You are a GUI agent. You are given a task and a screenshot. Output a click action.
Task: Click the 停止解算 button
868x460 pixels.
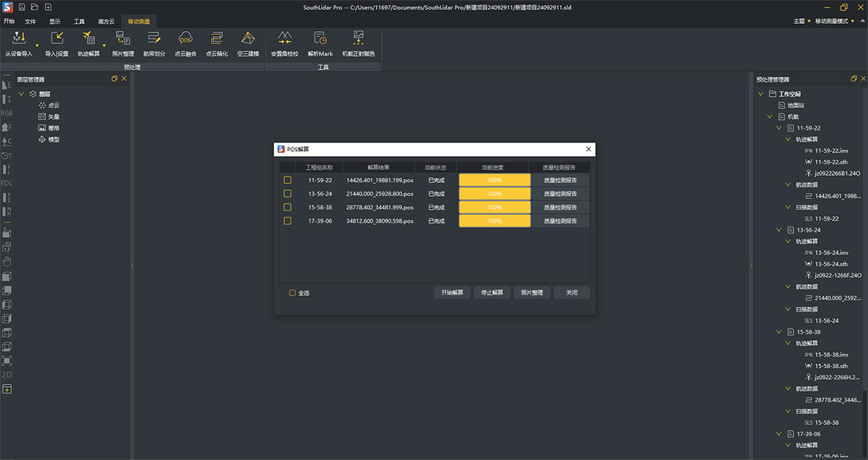pyautogui.click(x=492, y=293)
